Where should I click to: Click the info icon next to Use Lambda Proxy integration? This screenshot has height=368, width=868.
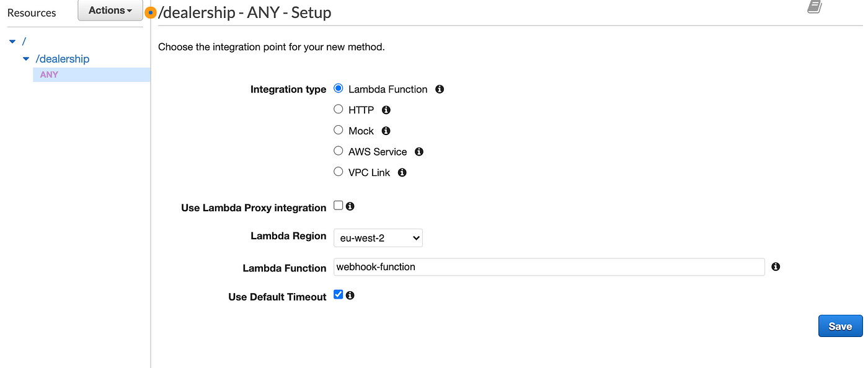click(350, 205)
